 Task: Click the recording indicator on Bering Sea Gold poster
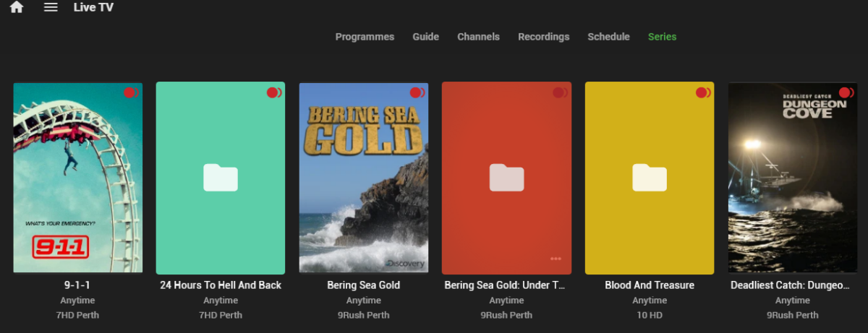point(417,92)
